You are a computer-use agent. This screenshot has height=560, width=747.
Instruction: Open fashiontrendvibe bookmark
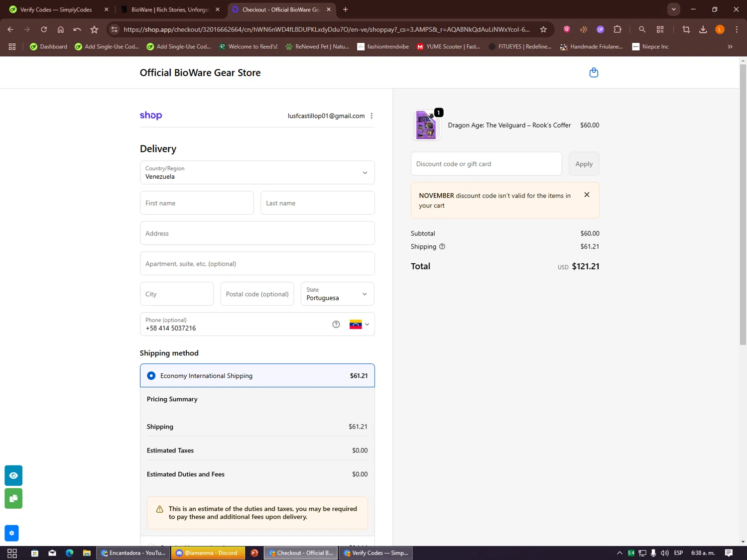click(383, 47)
